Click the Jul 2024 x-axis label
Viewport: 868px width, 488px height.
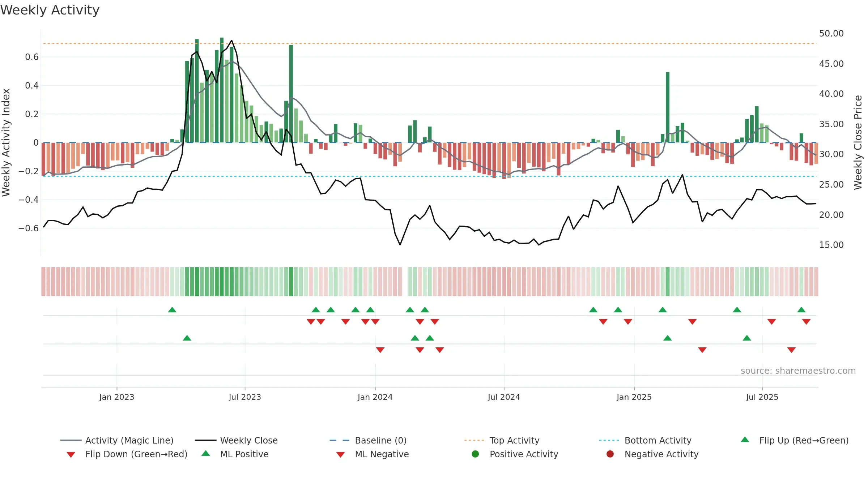tap(504, 397)
